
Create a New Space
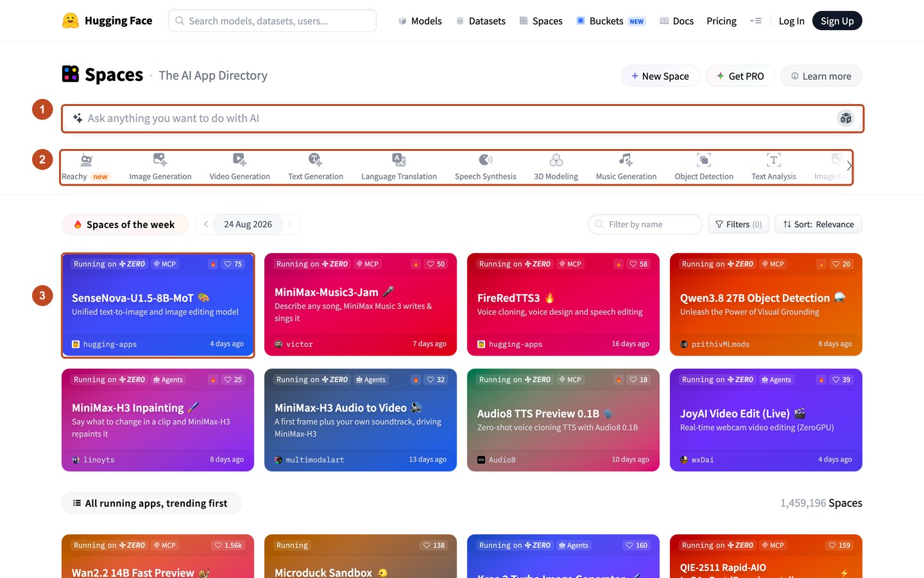tap(660, 76)
